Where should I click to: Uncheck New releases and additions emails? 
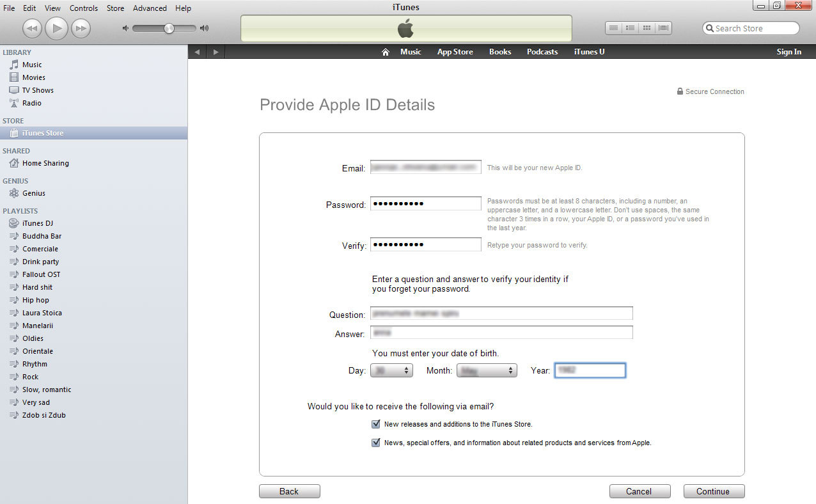(x=376, y=424)
